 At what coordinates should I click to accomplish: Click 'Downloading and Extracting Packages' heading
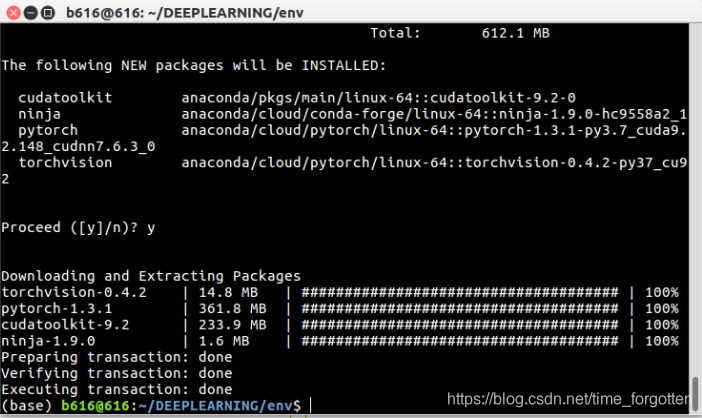pyautogui.click(x=151, y=276)
